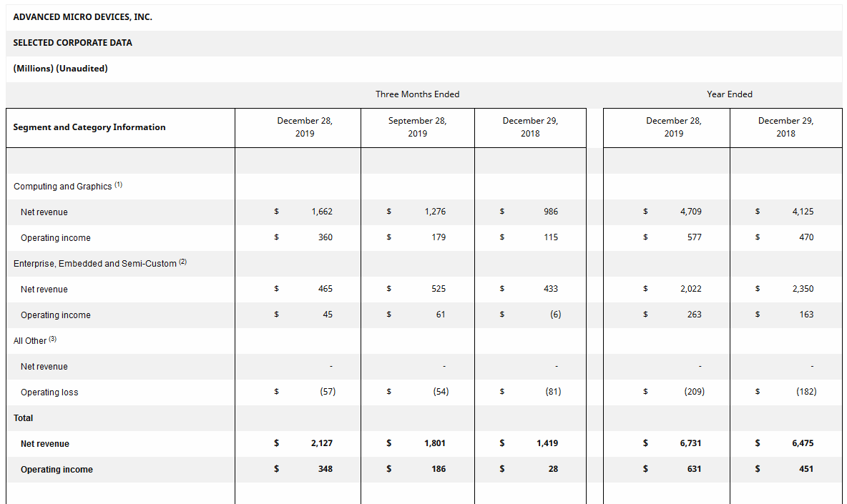Image resolution: width=847 pixels, height=504 pixels.
Task: Select the 45 operating income value
Action: [328, 315]
